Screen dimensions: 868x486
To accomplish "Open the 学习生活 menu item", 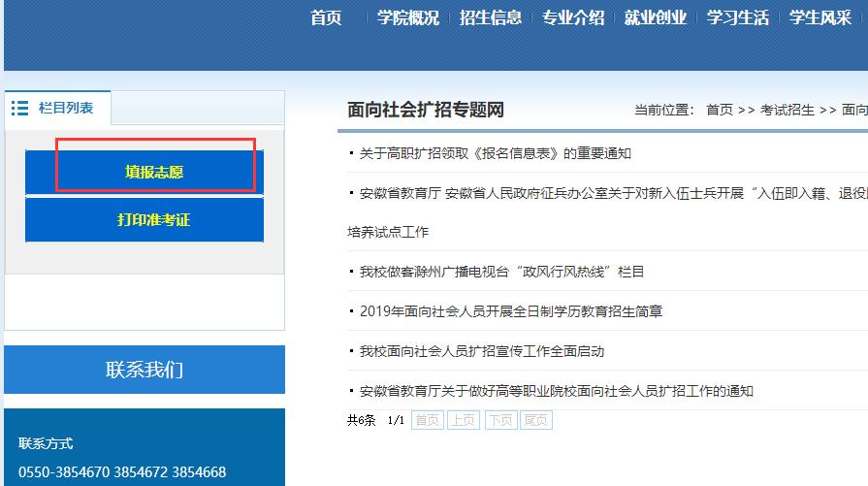I will tap(738, 17).
